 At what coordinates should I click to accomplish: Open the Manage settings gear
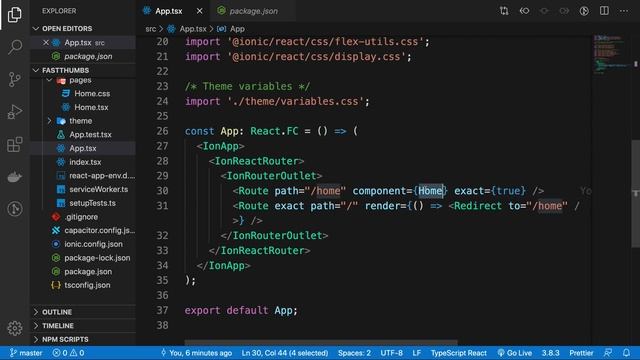click(15, 328)
